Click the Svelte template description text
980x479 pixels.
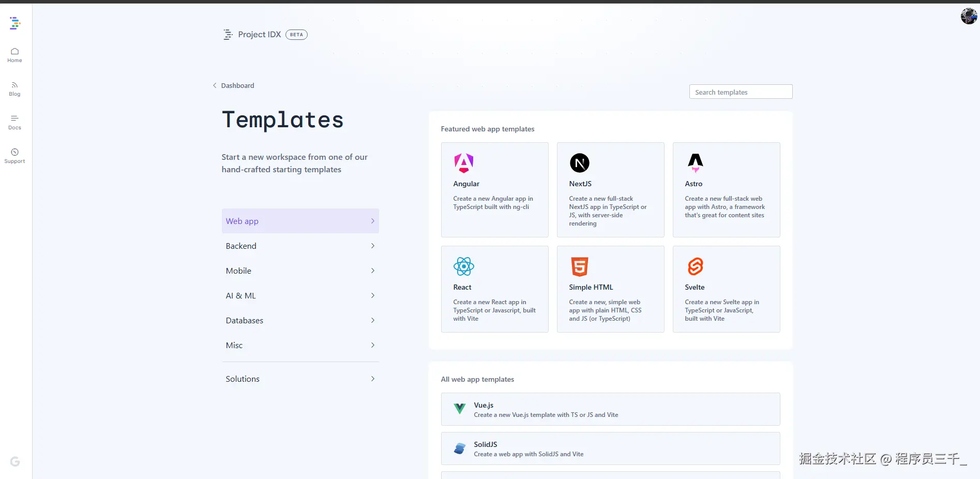(722, 310)
